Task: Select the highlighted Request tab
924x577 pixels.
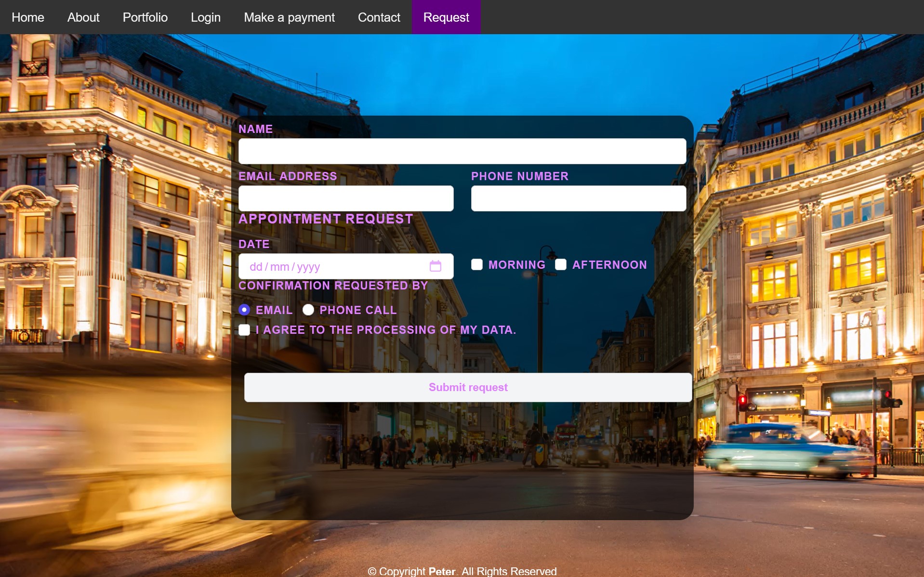Action: (x=446, y=17)
